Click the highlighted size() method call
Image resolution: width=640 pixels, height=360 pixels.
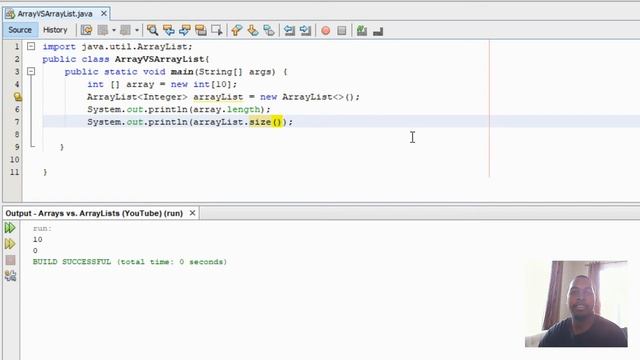coord(265,122)
